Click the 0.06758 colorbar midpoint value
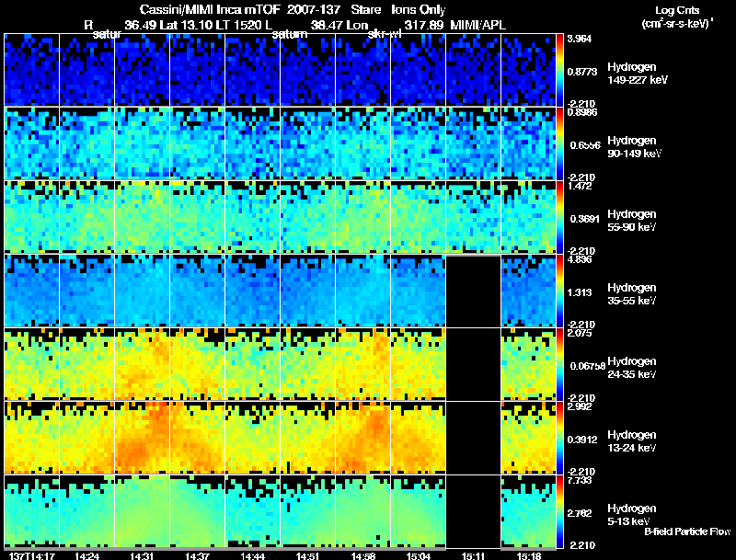Screen dimensions: 736x560 pos(588,366)
